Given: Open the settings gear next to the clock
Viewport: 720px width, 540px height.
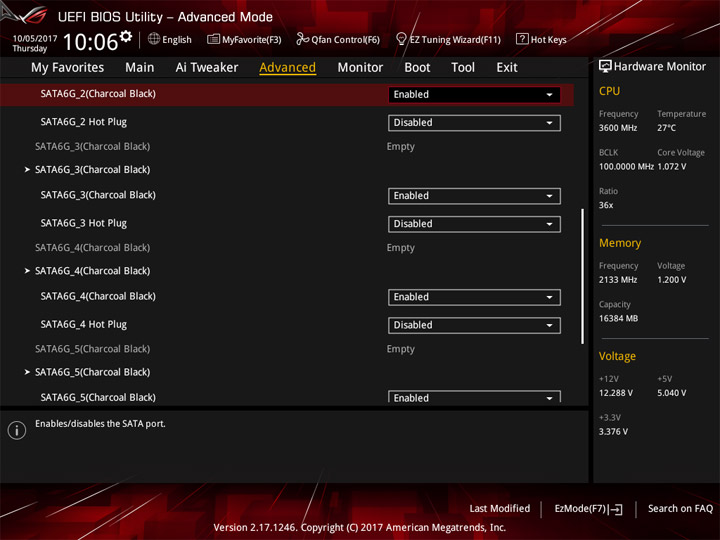Looking at the screenshot, I should (x=126, y=36).
